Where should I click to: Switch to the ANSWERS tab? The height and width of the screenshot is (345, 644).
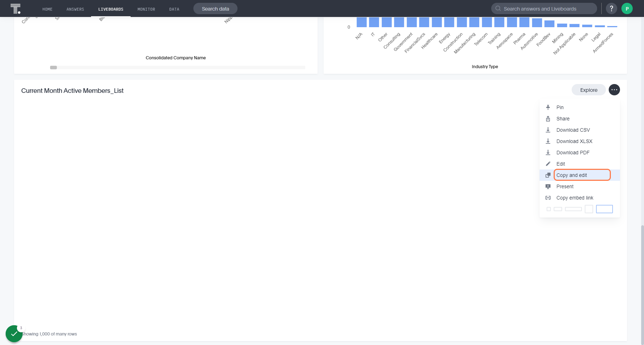pos(75,9)
